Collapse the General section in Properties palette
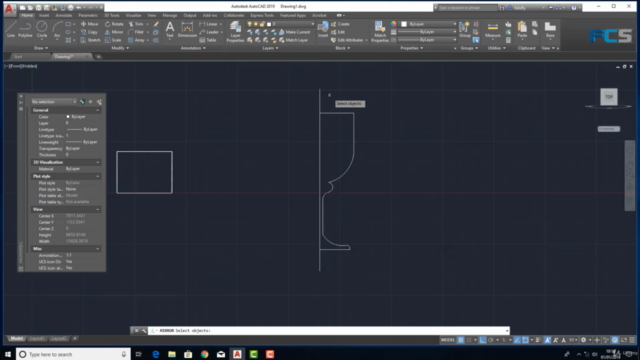Image resolution: width=640 pixels, height=360 pixels. click(x=98, y=110)
